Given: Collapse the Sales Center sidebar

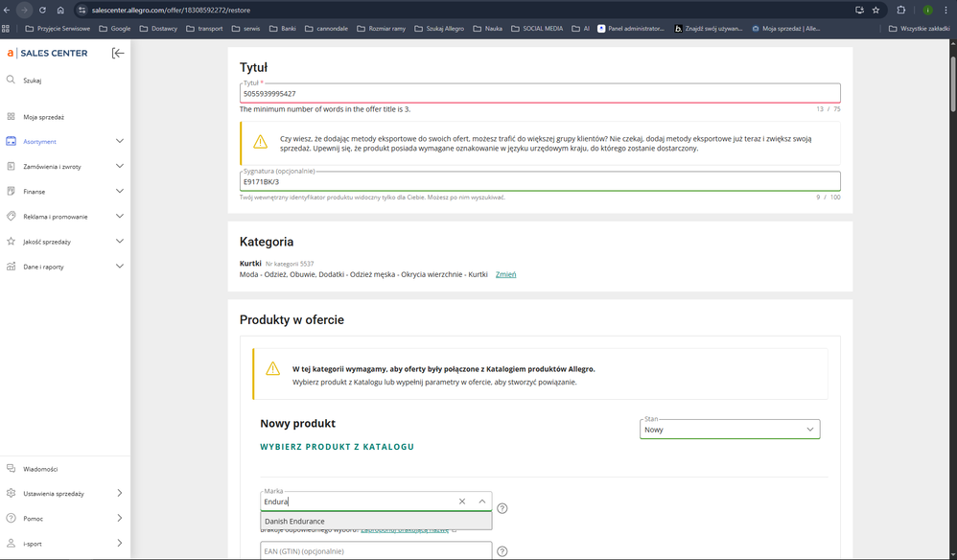Looking at the screenshot, I should [x=118, y=53].
